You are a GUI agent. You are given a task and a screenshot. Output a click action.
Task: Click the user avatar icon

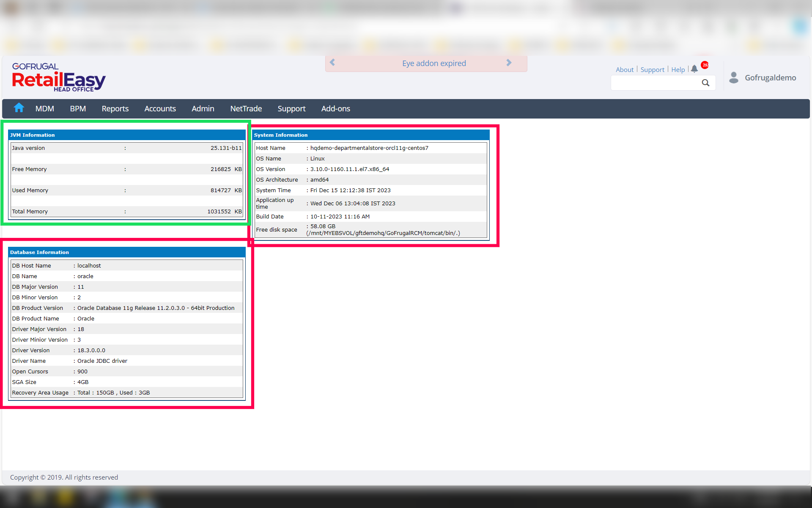[x=734, y=77]
